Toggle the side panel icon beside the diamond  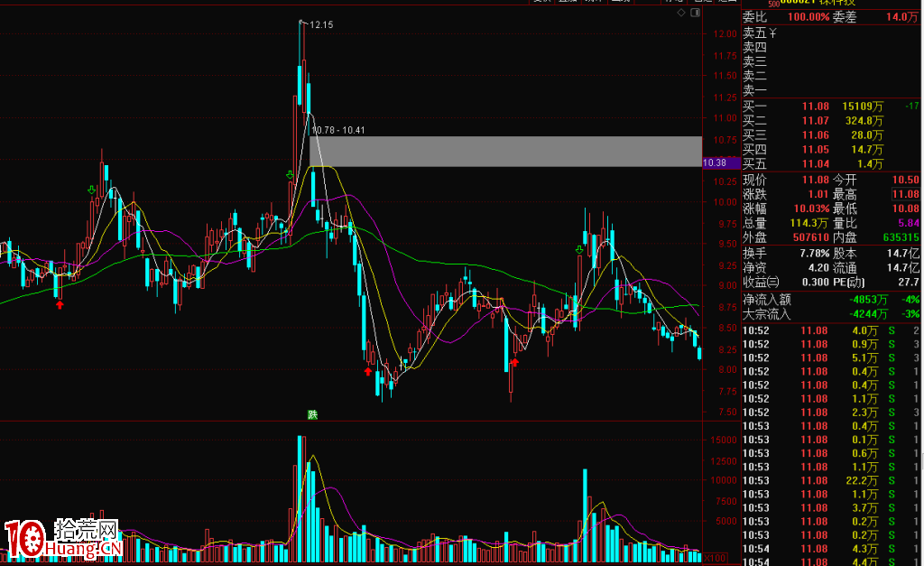pos(696,13)
